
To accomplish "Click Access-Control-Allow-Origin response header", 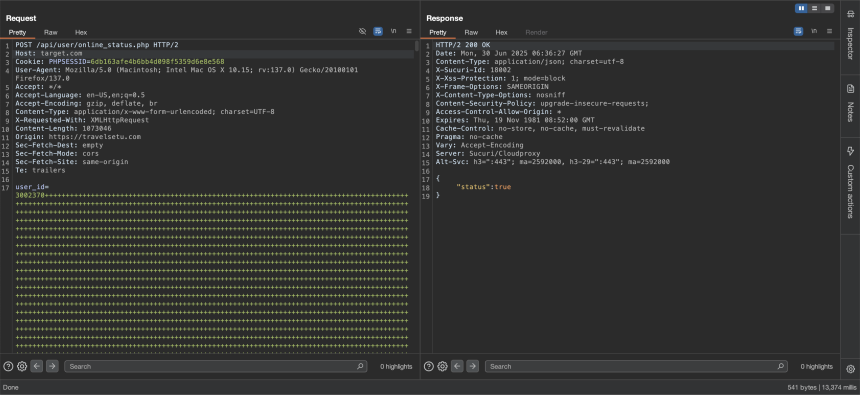I will 499,112.
